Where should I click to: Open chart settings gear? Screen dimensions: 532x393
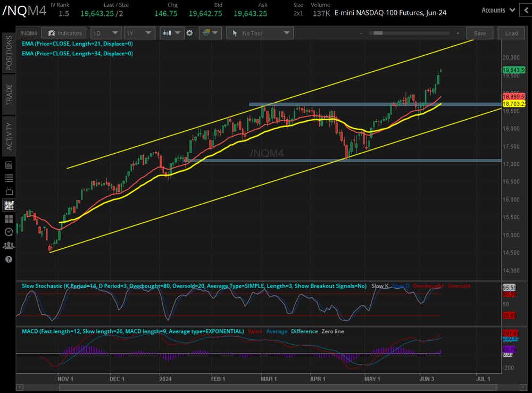pos(190,33)
